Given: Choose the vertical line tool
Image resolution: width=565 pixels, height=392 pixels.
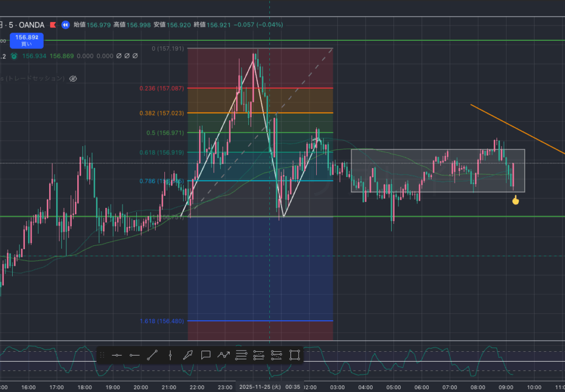Looking at the screenshot, I should point(170,355).
